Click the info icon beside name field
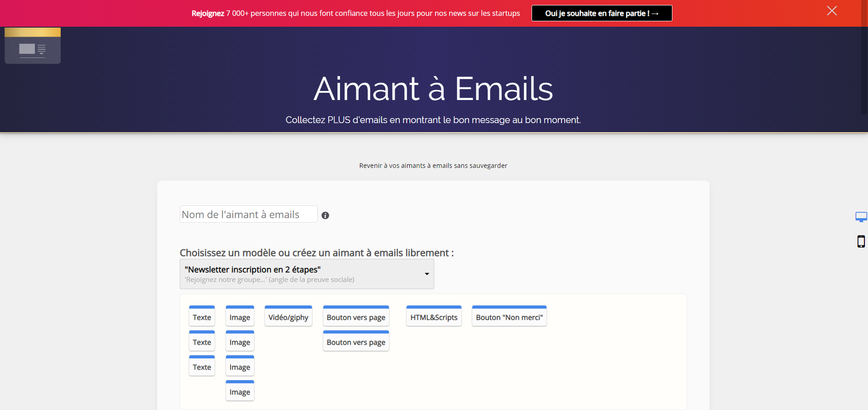This screenshot has width=868, height=410. coord(325,215)
